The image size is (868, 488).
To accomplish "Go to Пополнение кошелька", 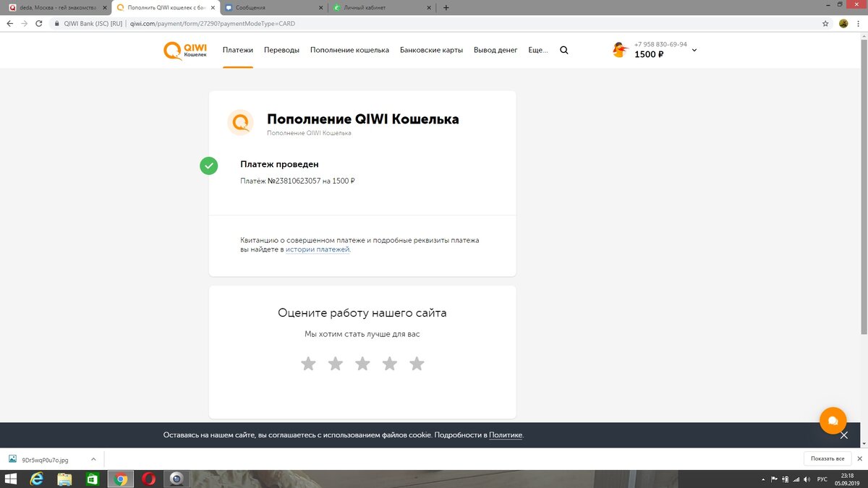I will [x=349, y=51].
